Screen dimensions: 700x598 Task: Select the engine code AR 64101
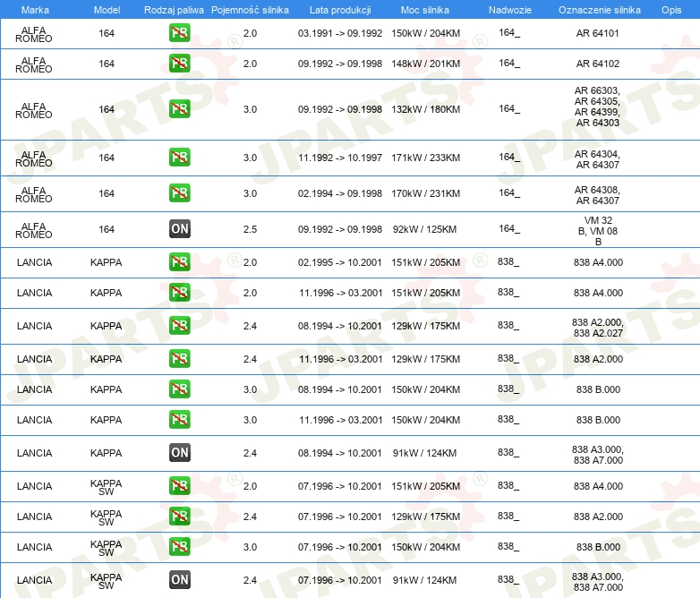coord(598,33)
